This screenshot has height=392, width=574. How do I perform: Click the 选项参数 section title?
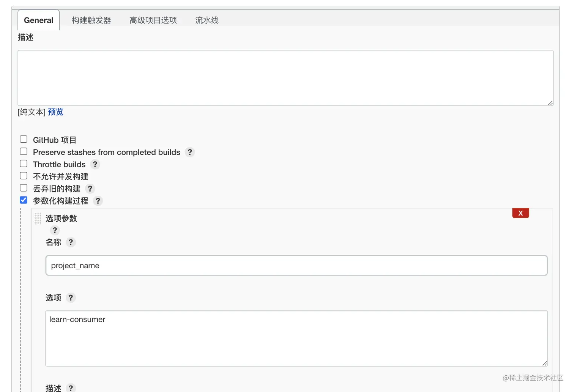(x=61, y=218)
